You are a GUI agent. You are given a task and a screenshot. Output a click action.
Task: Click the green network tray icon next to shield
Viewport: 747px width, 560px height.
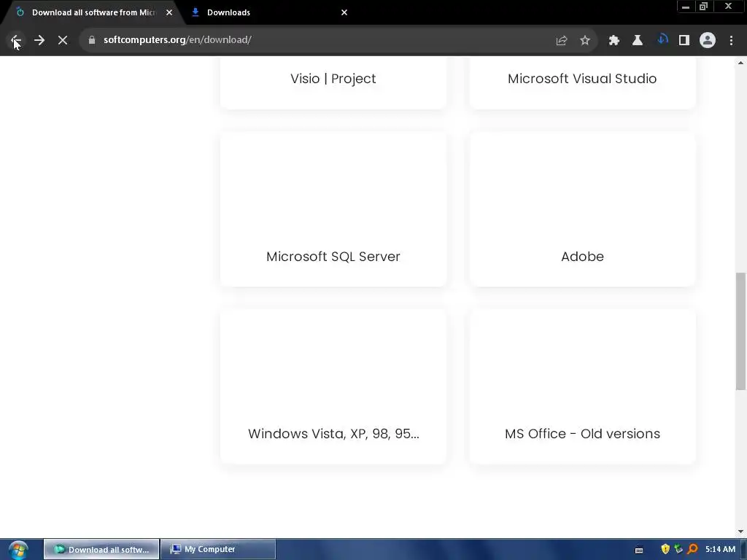(679, 549)
